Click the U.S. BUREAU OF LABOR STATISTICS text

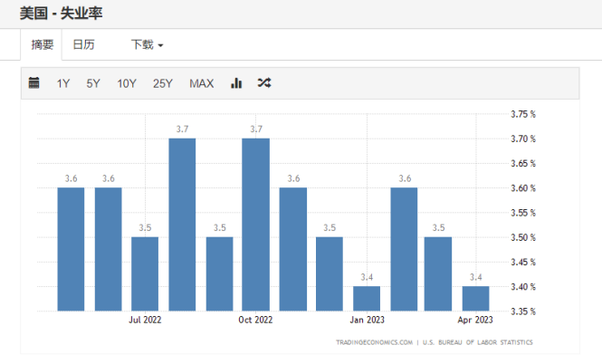pos(478,342)
